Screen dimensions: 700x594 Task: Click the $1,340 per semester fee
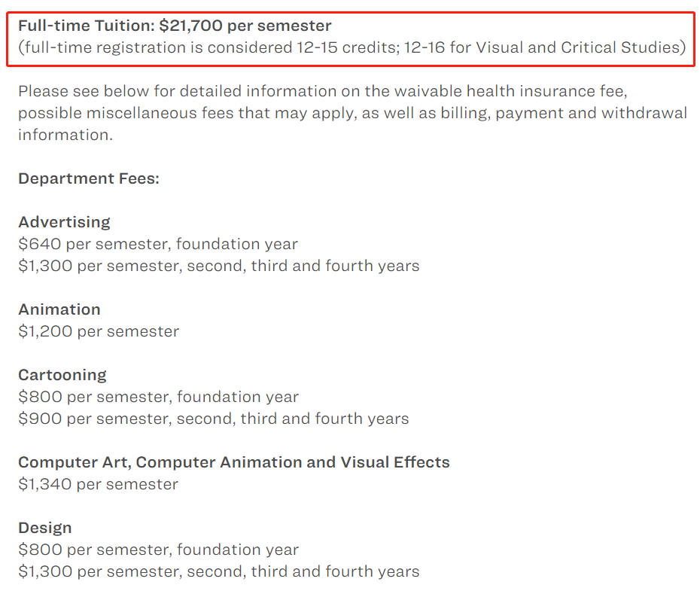[x=98, y=484]
